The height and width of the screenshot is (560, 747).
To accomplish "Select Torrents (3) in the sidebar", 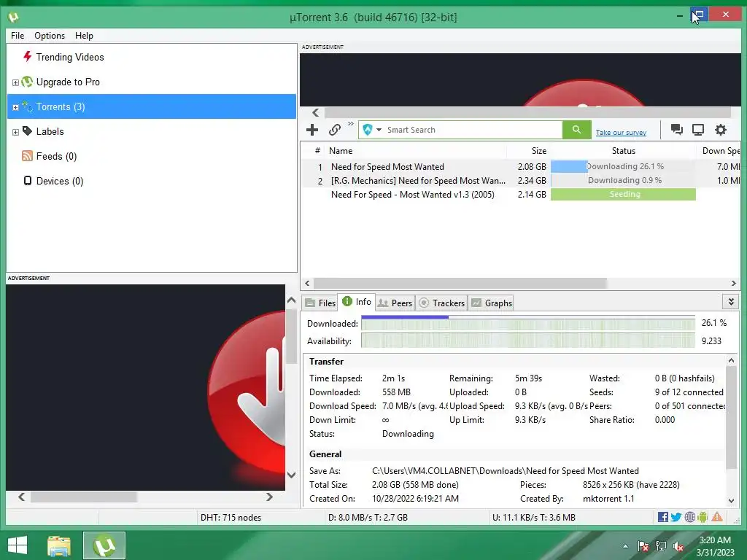I will [x=152, y=106].
